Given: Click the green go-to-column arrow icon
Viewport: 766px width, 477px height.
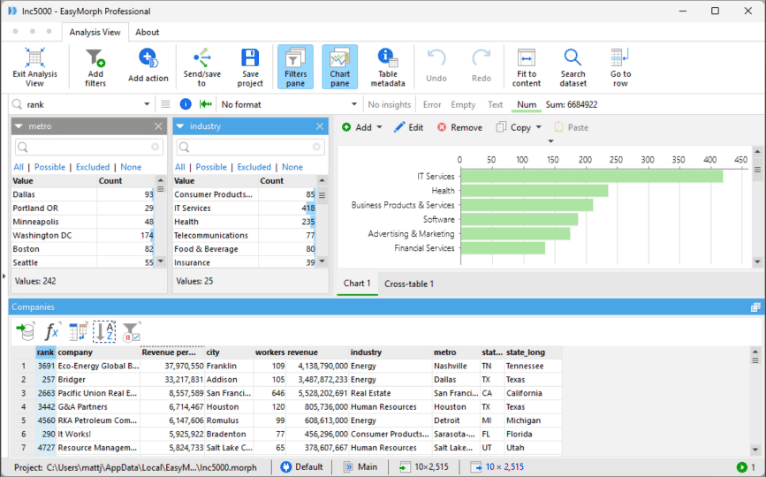Looking at the screenshot, I should (206, 104).
